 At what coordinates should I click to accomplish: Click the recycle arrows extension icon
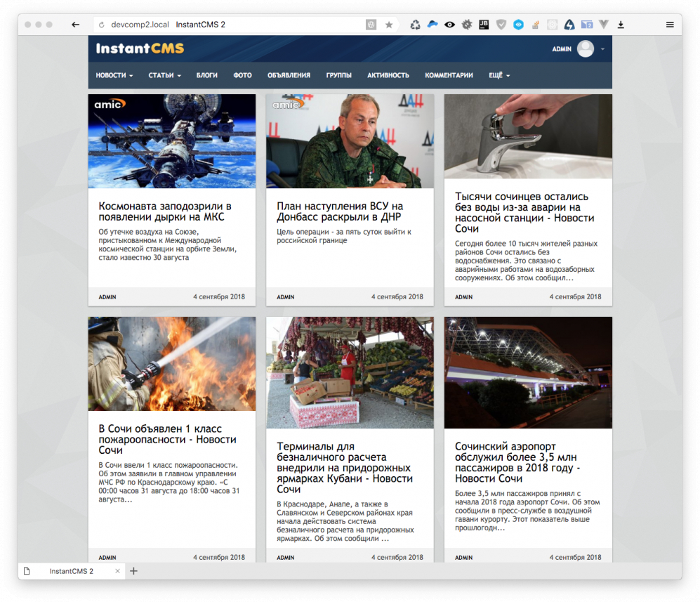coord(415,25)
